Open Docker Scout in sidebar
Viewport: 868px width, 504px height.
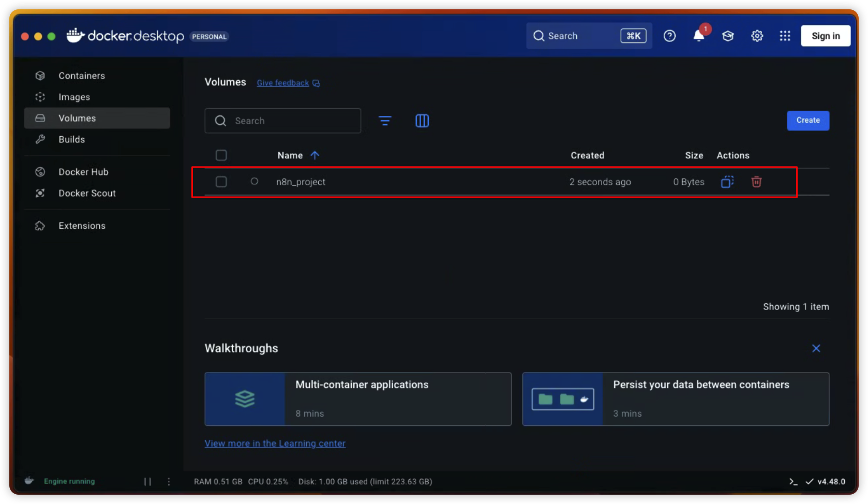click(97, 193)
